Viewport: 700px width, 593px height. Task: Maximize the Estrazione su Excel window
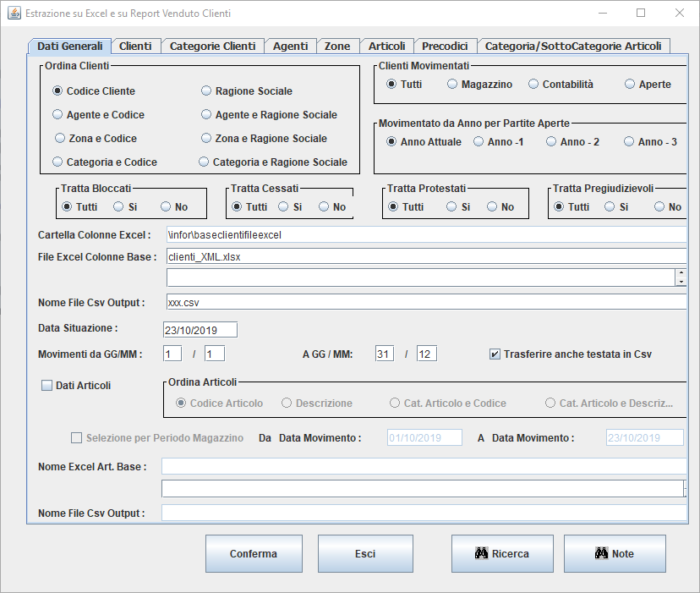[x=641, y=13]
